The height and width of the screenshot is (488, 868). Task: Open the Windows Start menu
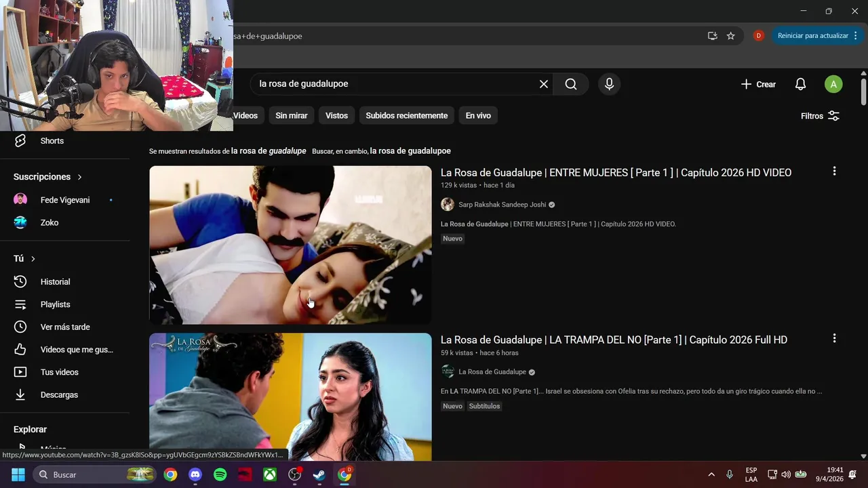[18, 474]
